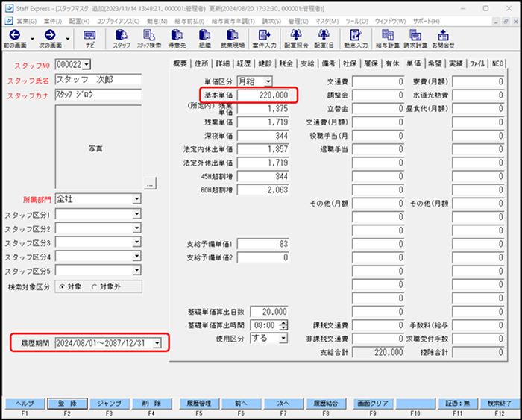Click the 基本単価 input field

click(263, 95)
